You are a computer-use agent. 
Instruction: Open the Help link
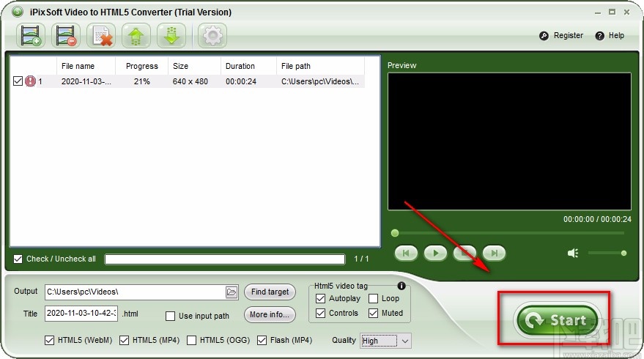point(616,36)
